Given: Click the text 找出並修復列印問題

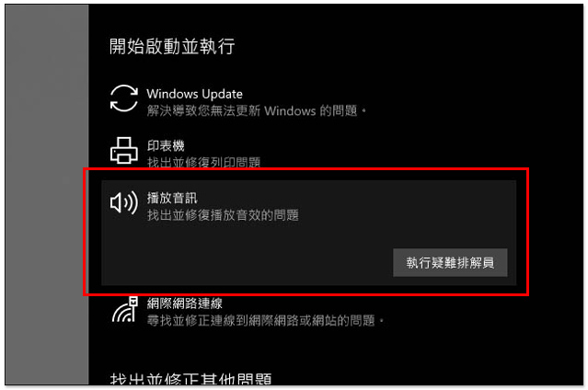Looking at the screenshot, I should 203,162.
